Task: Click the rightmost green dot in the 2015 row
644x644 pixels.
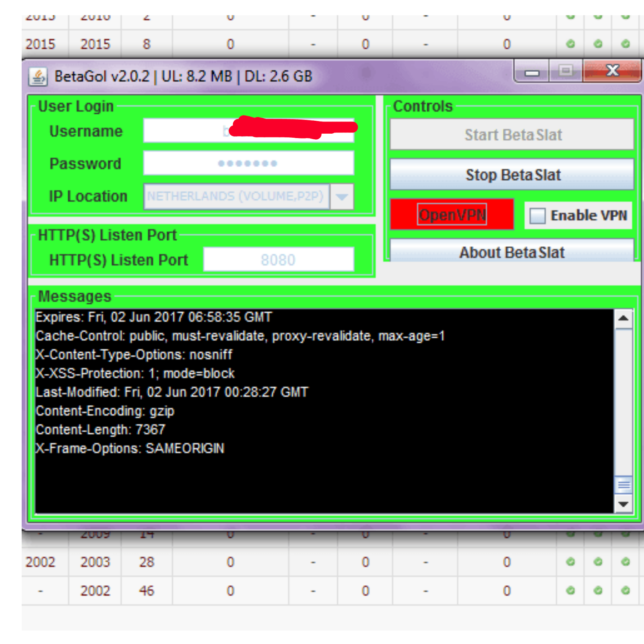Action: 625,43
